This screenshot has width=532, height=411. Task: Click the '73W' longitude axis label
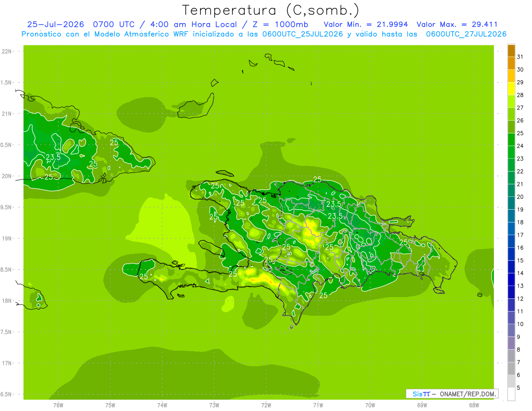(x=214, y=405)
